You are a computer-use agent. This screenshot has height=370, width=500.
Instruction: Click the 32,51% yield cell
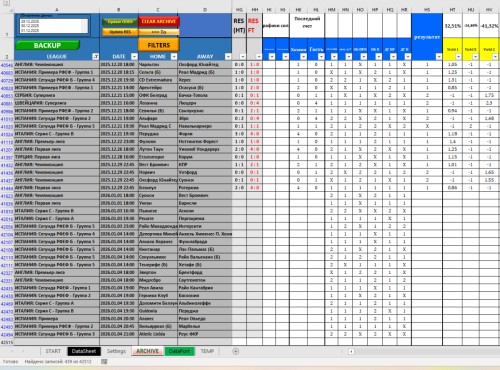pyautogui.click(x=452, y=26)
